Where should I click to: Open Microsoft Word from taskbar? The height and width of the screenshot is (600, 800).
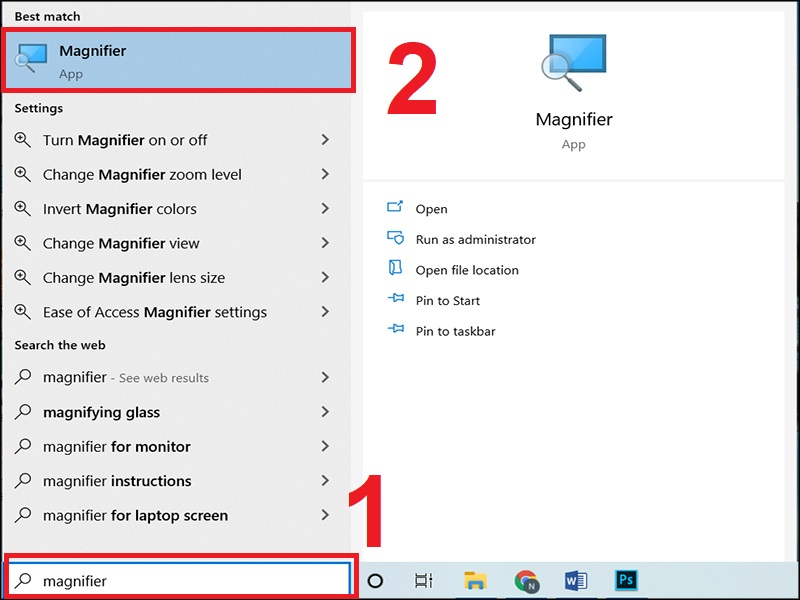click(x=576, y=580)
